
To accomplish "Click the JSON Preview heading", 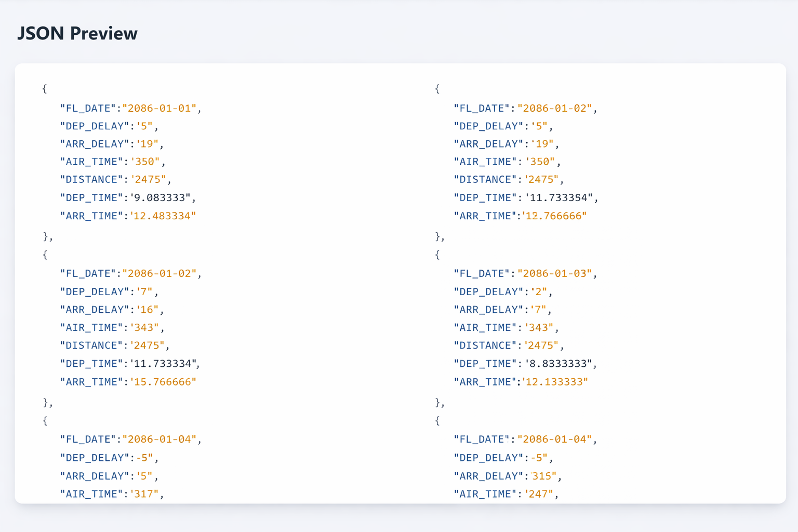I will click(78, 33).
